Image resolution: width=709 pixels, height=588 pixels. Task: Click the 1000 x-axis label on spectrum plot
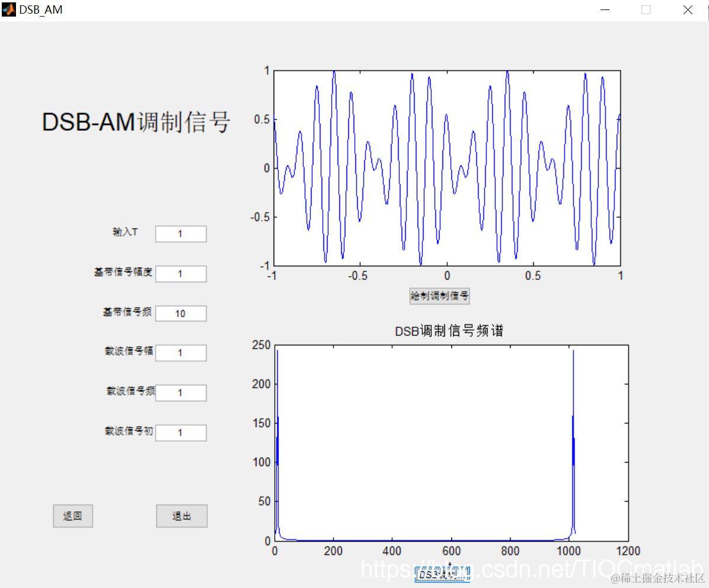point(569,551)
